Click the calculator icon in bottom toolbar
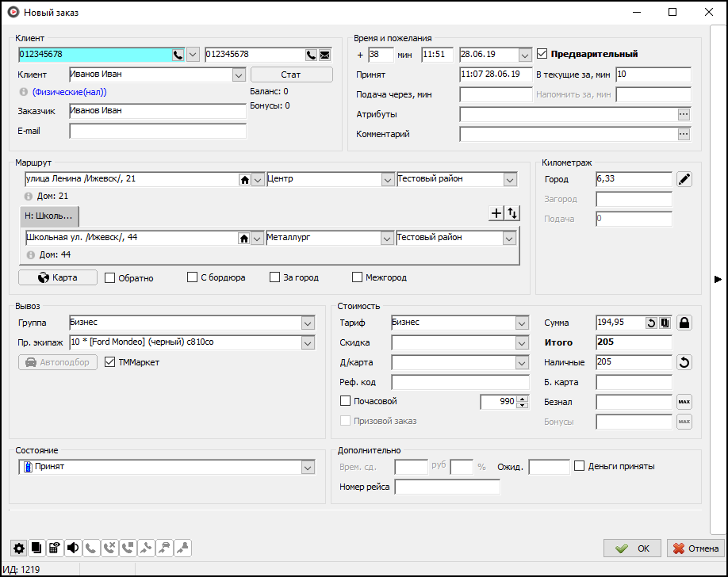Screen dimensions: 728x577 tap(55, 548)
